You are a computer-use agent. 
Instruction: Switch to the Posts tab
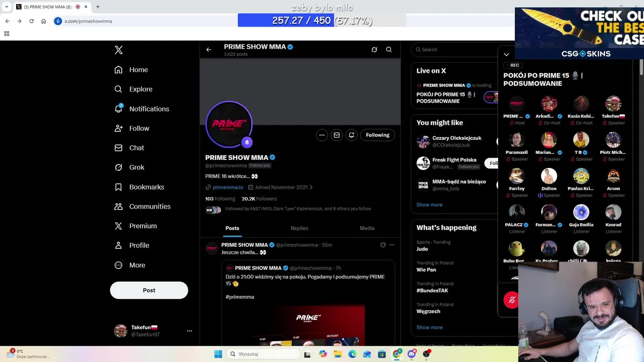pyautogui.click(x=232, y=228)
